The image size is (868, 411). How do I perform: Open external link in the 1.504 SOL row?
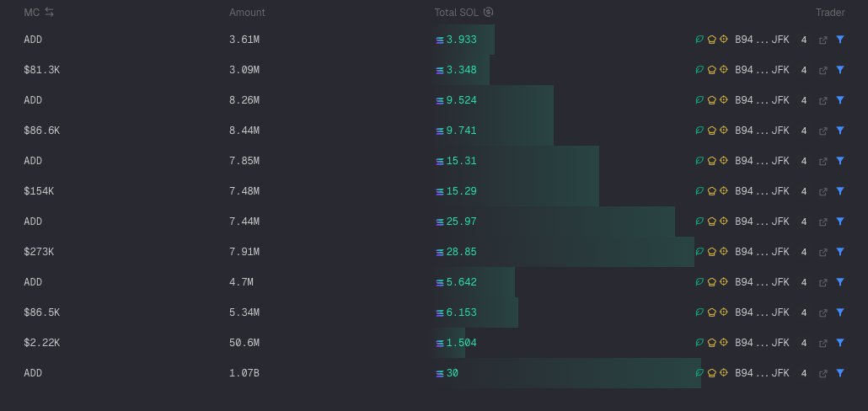coord(823,344)
